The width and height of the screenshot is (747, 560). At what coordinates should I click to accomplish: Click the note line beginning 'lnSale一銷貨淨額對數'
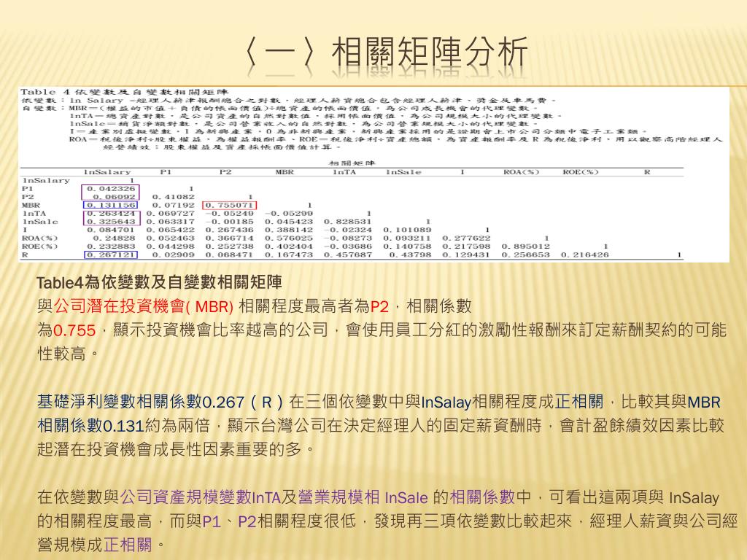click(303, 124)
